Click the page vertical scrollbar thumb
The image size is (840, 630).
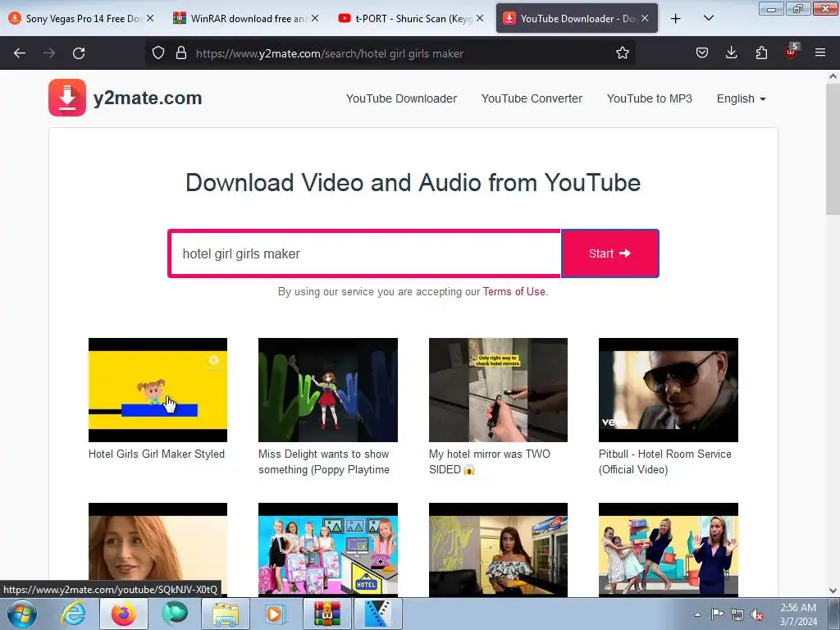[833, 149]
